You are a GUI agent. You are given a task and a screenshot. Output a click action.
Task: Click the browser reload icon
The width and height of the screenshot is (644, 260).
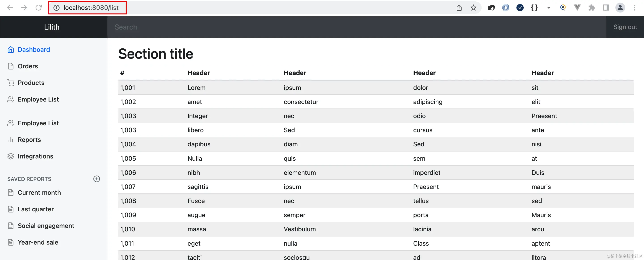point(38,8)
